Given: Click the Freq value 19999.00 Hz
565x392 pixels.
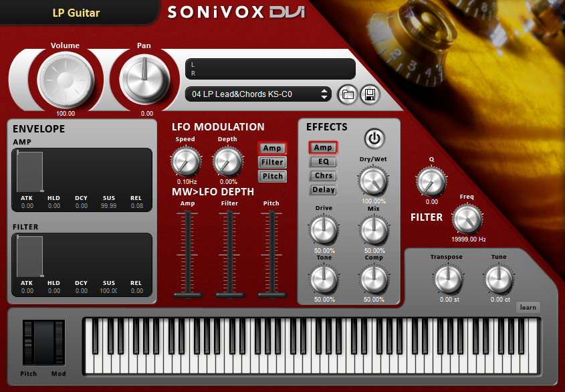Looking at the screenshot, I should pyautogui.click(x=469, y=239).
